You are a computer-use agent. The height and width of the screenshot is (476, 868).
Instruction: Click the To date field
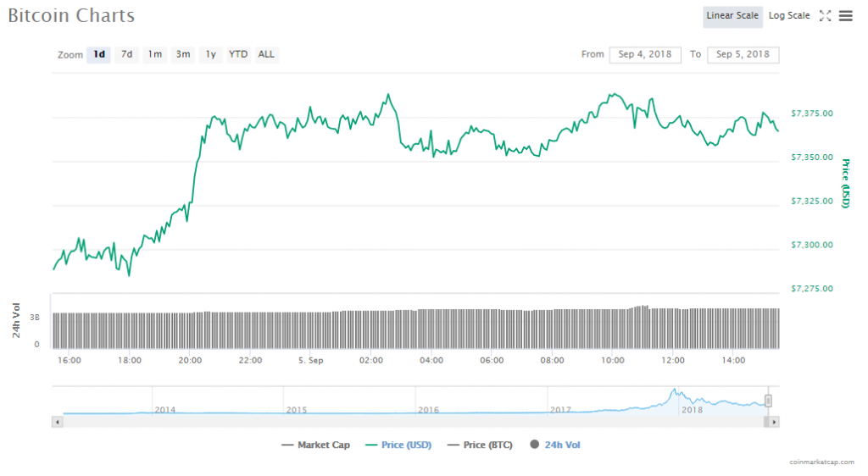(743, 54)
